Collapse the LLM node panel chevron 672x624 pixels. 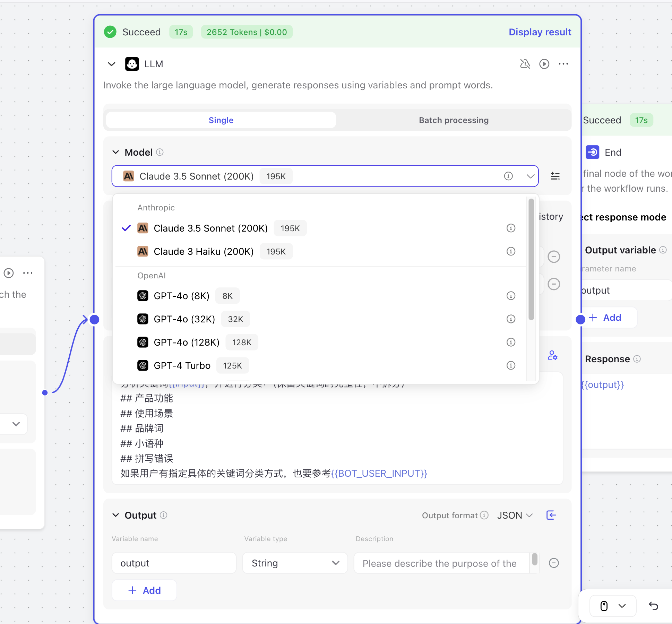point(111,64)
